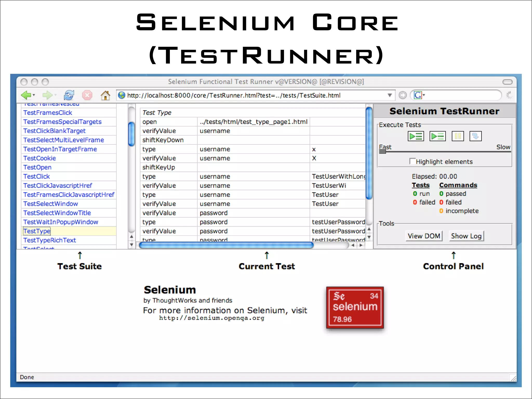Screen dimensions: 532x399
Task: Click the browser Forward arrow
Action: 47,95
